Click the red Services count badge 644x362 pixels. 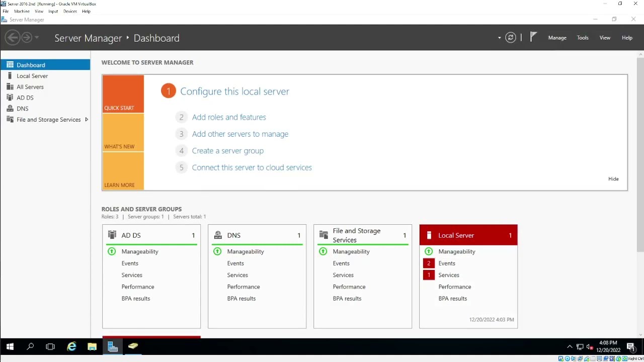429,275
